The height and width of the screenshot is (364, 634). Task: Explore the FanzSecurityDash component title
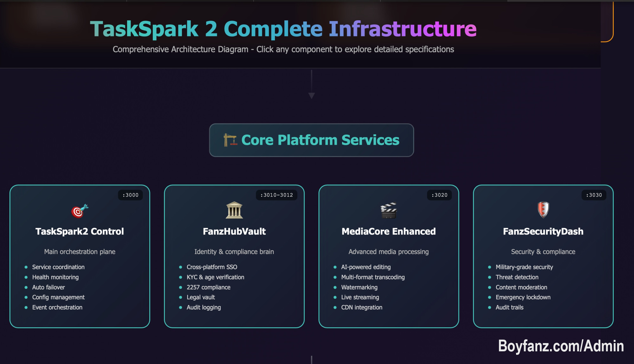[543, 232]
